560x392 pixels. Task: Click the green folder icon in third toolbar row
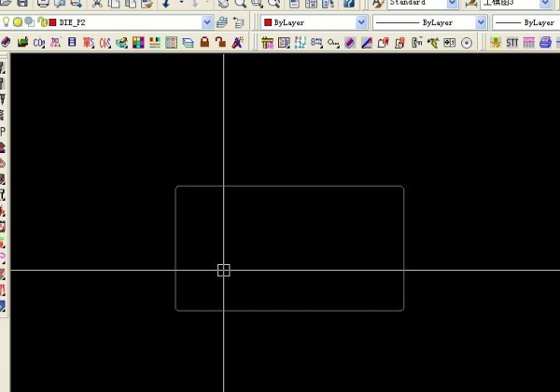[22, 43]
